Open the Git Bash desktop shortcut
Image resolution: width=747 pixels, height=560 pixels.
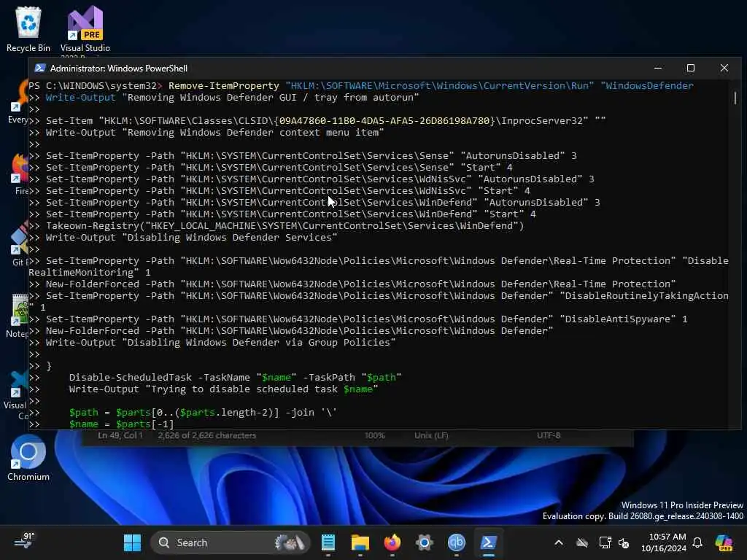(x=18, y=244)
